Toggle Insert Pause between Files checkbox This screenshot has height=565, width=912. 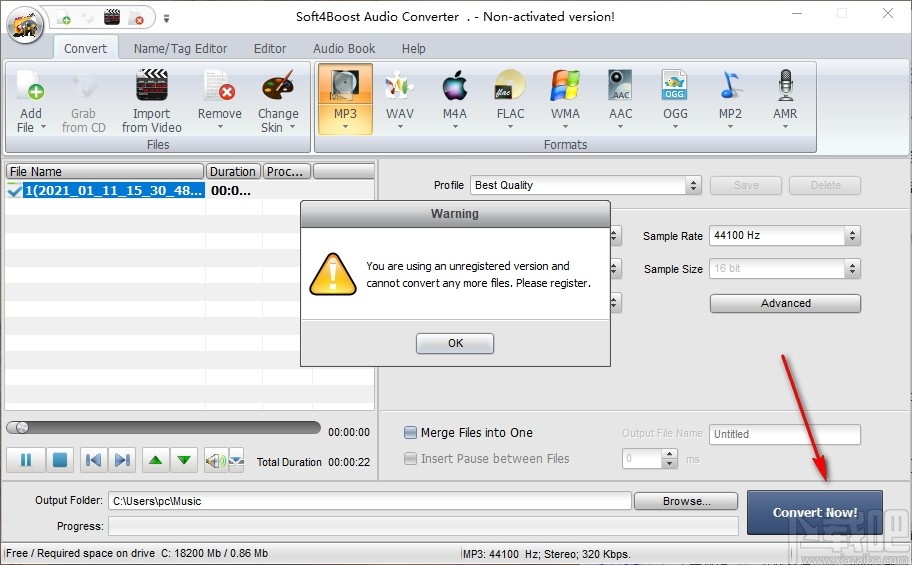[x=410, y=459]
